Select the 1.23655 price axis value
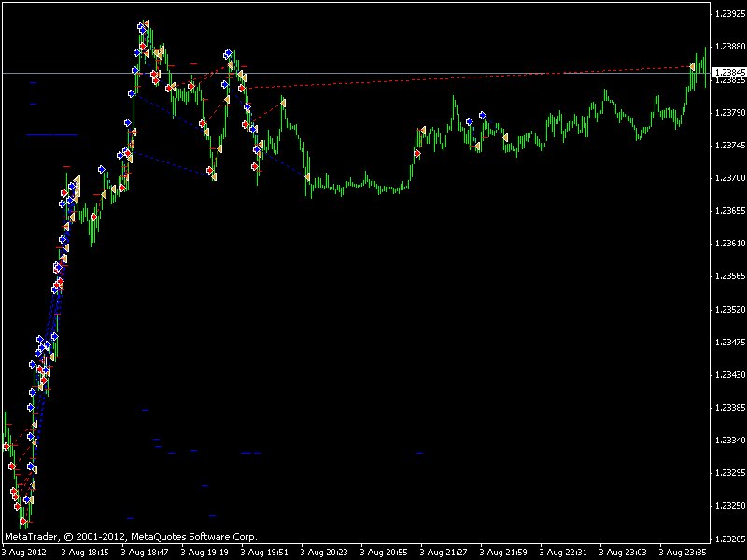 (x=730, y=211)
